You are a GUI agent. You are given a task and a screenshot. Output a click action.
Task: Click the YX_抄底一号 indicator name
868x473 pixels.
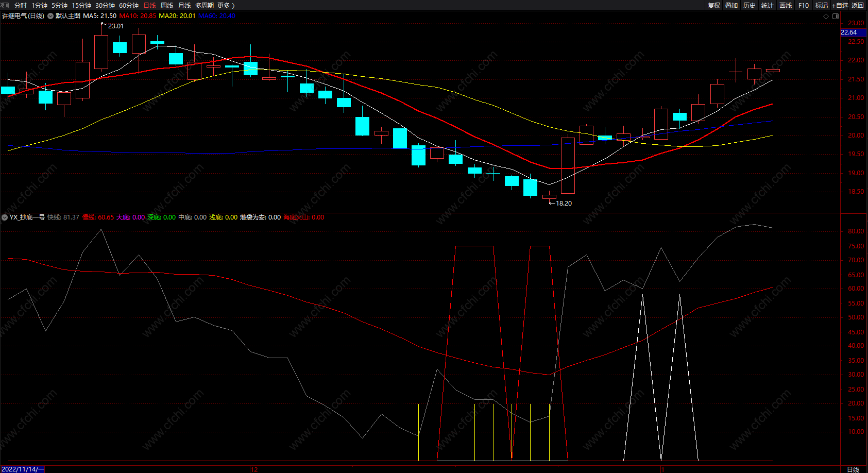tap(27, 217)
